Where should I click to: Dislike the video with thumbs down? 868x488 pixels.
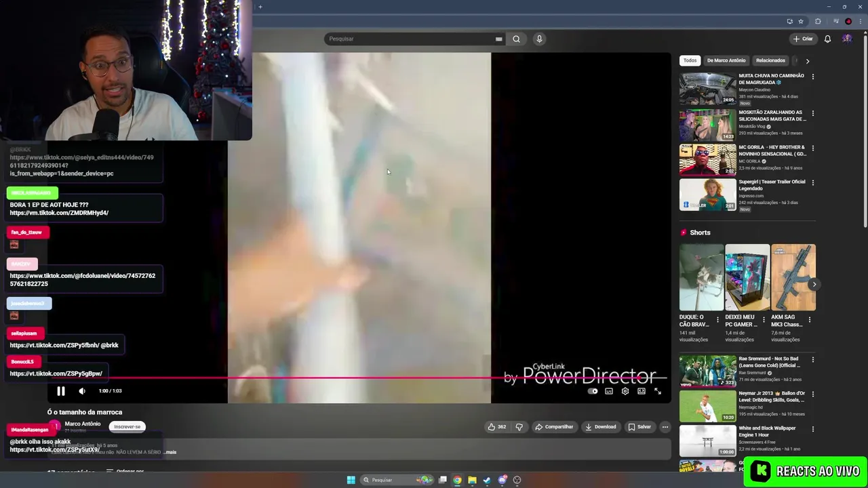[x=519, y=427]
